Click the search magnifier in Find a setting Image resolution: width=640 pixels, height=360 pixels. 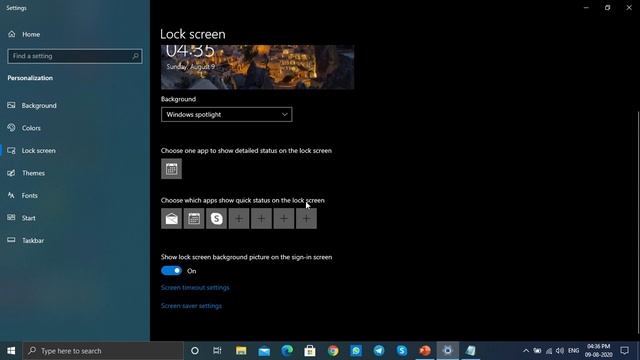point(135,56)
